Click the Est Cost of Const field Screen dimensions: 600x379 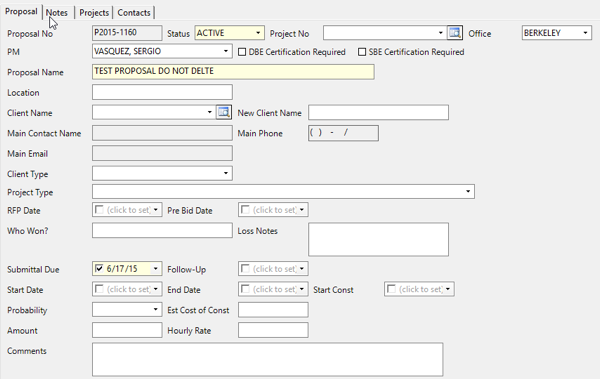click(273, 309)
